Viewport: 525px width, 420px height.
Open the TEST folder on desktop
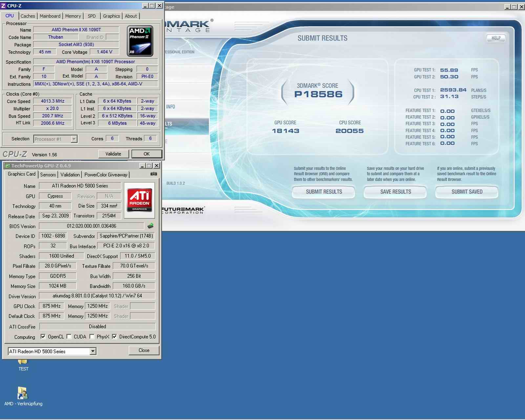coord(23,364)
